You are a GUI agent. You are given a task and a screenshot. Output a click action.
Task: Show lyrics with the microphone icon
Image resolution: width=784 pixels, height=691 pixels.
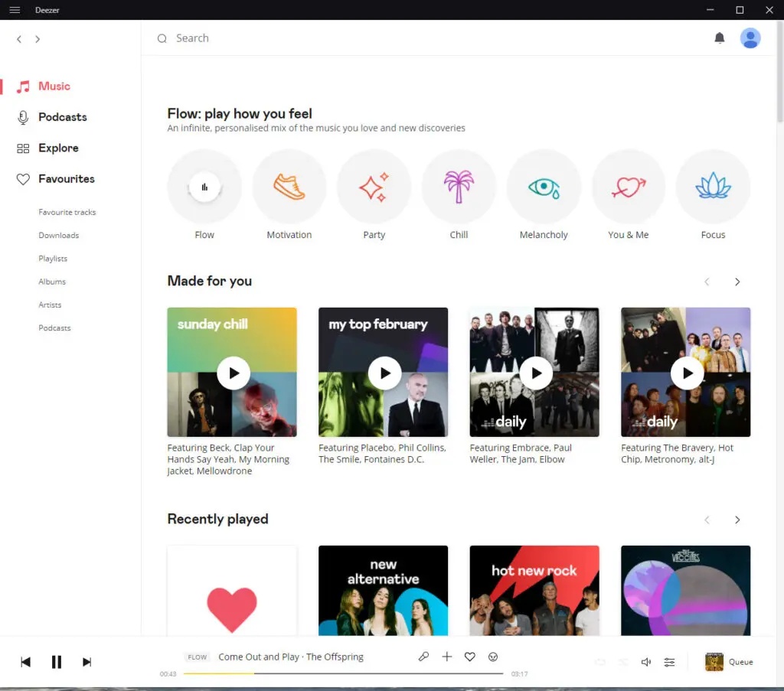(423, 657)
